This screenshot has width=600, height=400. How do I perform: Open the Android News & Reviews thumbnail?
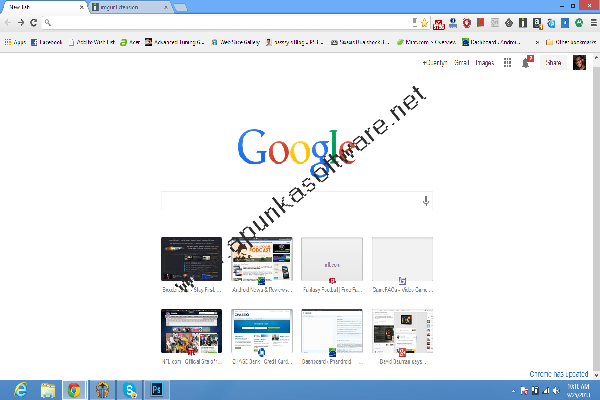point(262,259)
